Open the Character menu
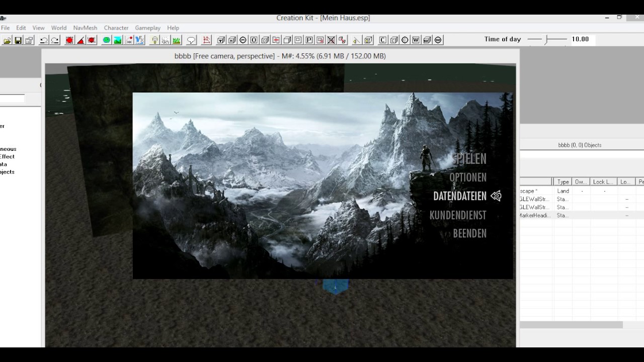Viewport: 644px width, 362px height. [116, 28]
